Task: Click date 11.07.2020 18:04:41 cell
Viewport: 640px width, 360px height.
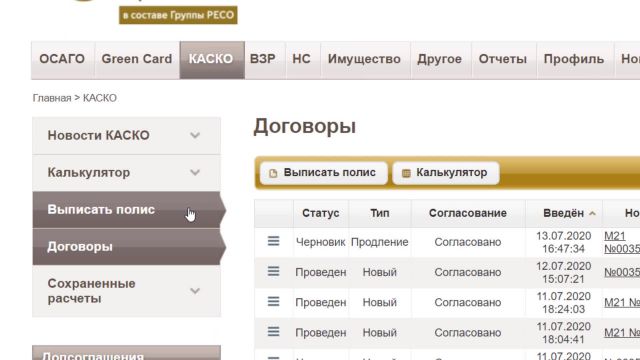Action: click(x=563, y=333)
